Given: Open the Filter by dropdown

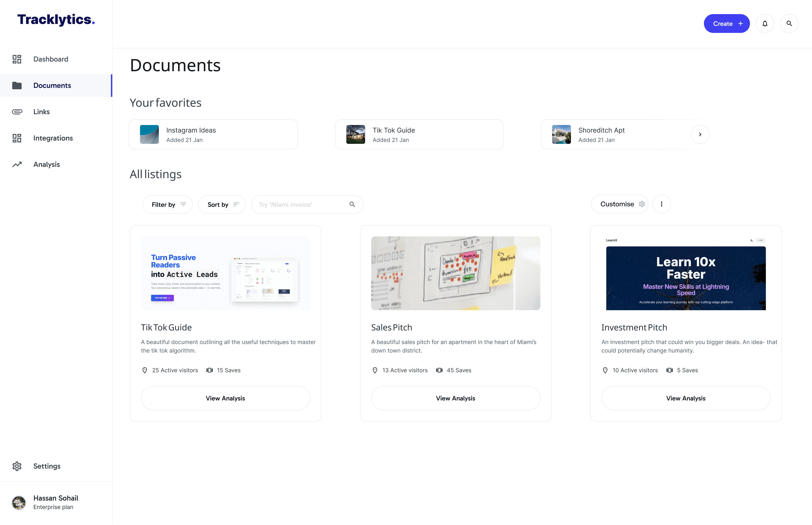Looking at the screenshot, I should pyautogui.click(x=168, y=204).
